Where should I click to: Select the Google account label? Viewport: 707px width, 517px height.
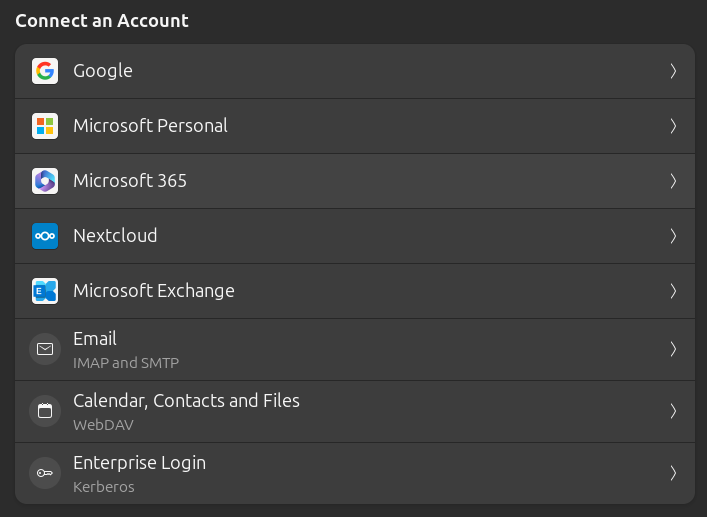103,71
